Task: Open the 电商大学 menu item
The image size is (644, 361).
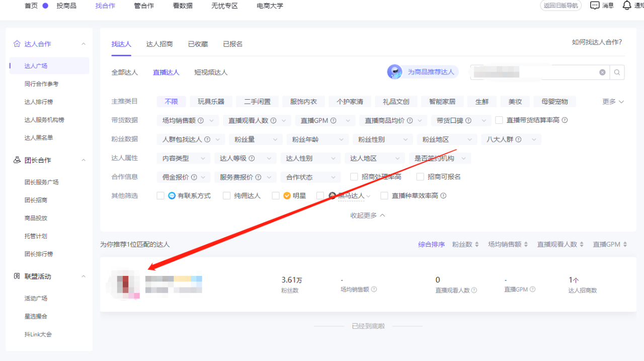Action: (x=270, y=6)
